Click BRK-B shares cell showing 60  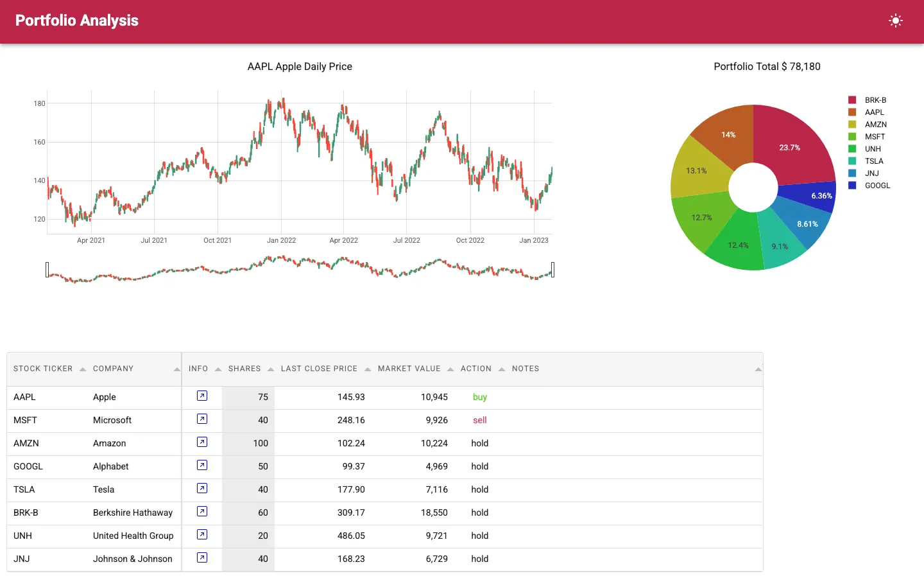tap(248, 512)
